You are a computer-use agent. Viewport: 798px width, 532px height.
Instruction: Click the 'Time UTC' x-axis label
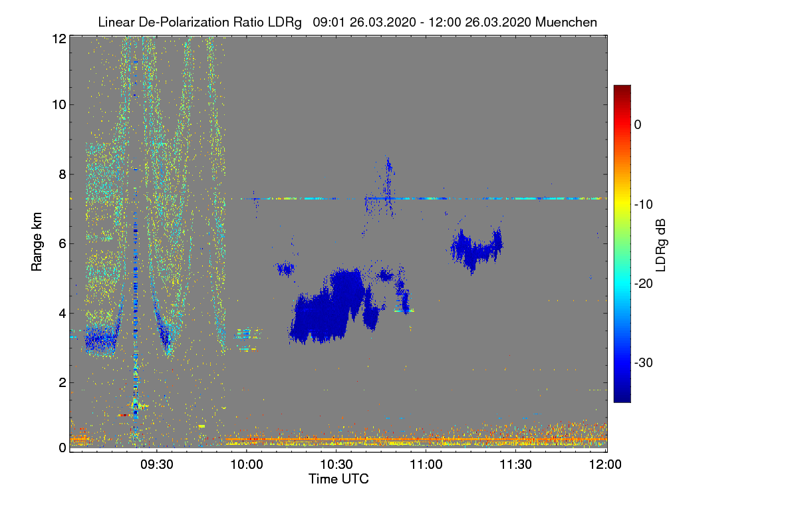click(x=338, y=478)
